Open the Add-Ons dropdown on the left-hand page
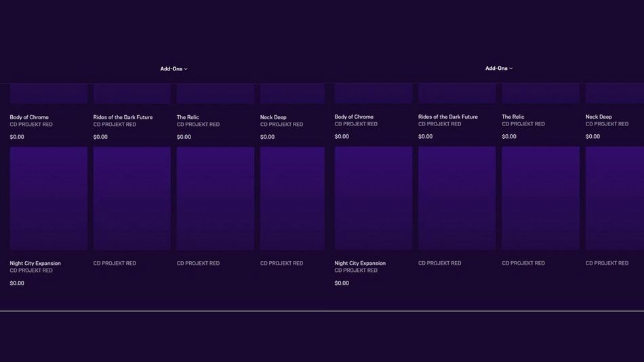 tap(174, 68)
